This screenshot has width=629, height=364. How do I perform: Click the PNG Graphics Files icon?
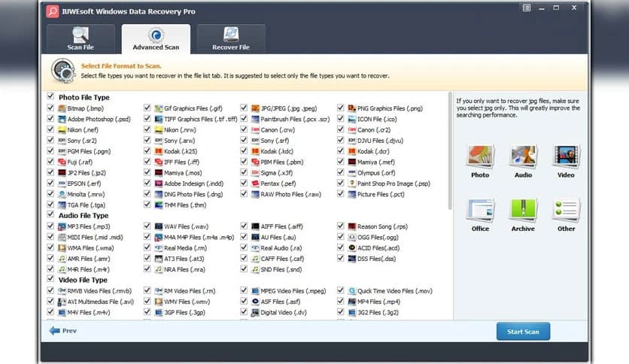352,108
